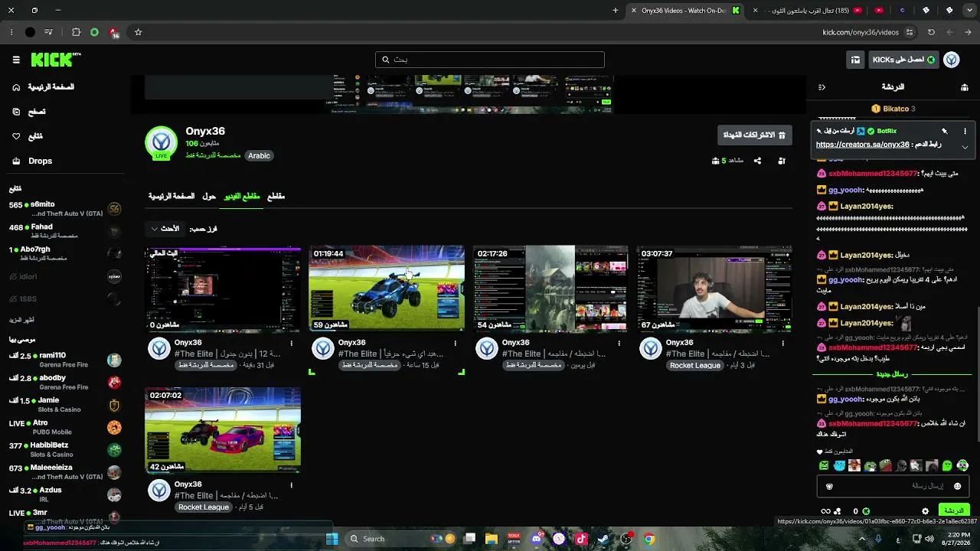
Task: Click the Windows Start button
Action: point(332,539)
